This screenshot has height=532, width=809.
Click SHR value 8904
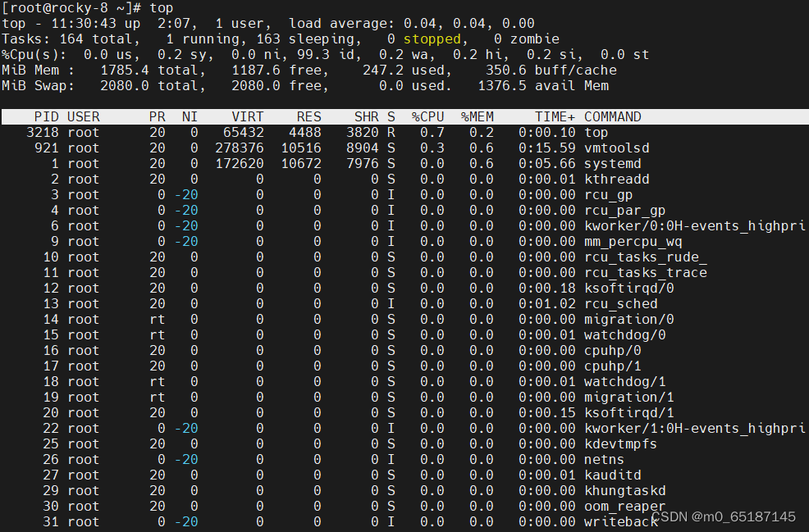(363, 148)
